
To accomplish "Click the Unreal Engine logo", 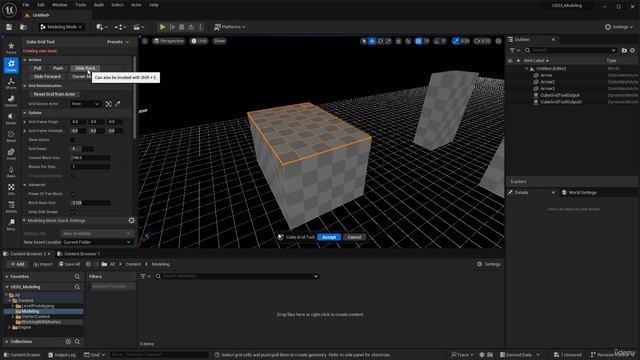I will click(9, 9).
